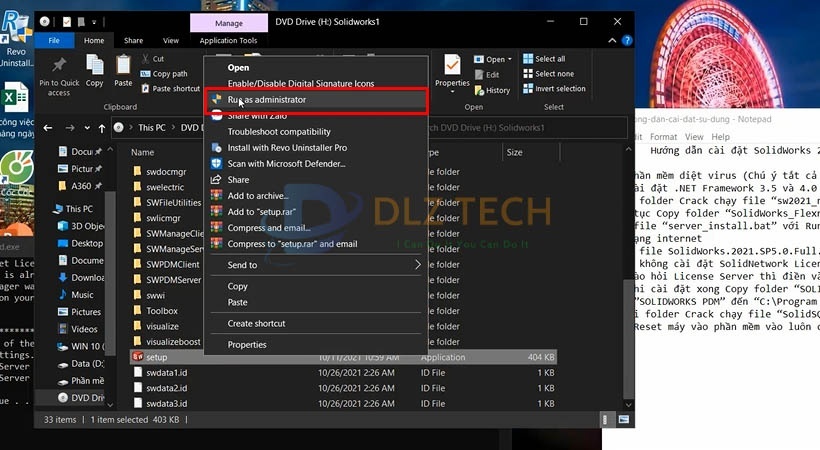Select Install with Revo Uninstaller Pro
820x450 pixels.
coord(315,148)
